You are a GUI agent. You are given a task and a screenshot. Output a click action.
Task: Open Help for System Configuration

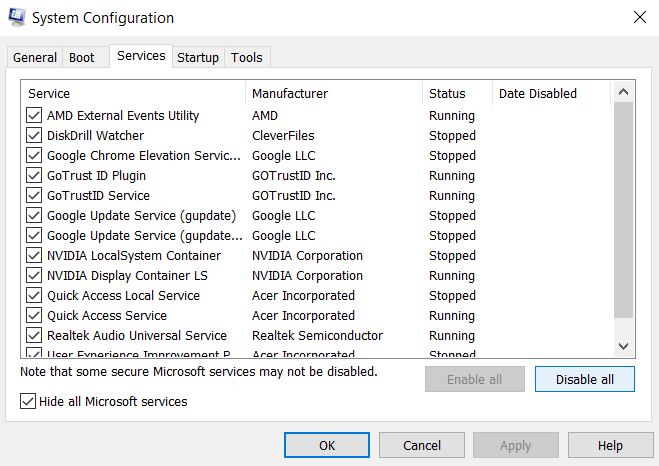pyautogui.click(x=610, y=445)
